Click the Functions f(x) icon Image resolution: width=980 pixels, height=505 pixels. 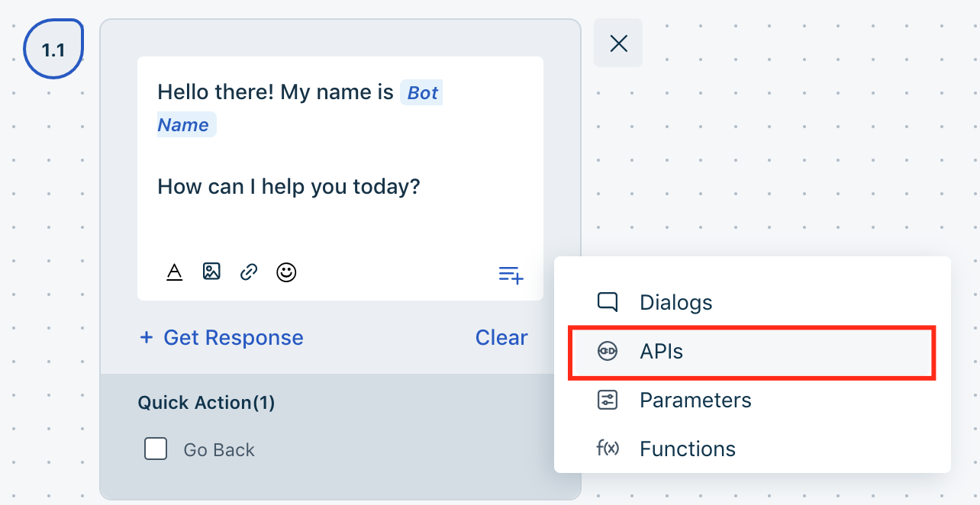click(x=608, y=449)
